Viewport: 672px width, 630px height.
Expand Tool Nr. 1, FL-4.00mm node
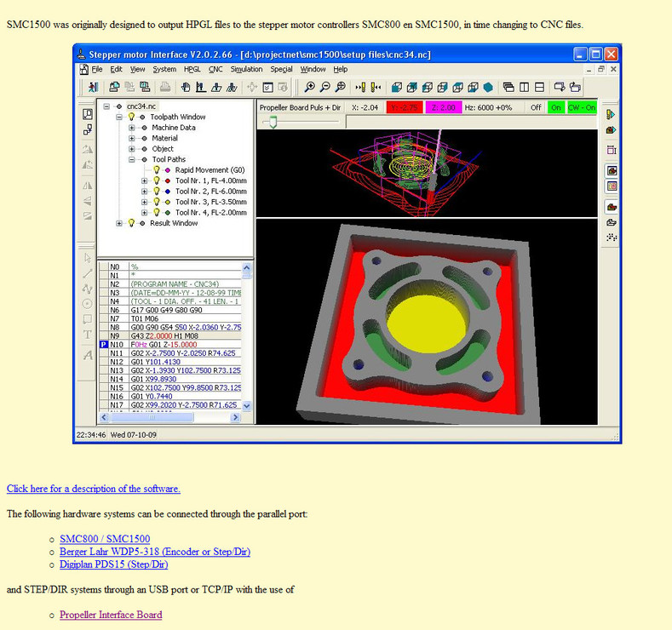coord(145,180)
